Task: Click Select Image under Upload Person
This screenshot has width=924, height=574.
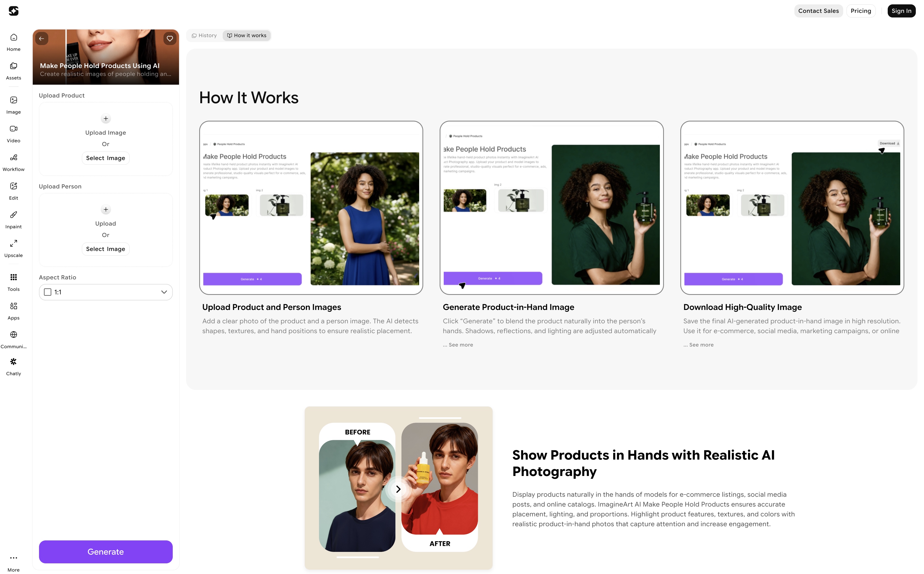Action: [x=105, y=249]
